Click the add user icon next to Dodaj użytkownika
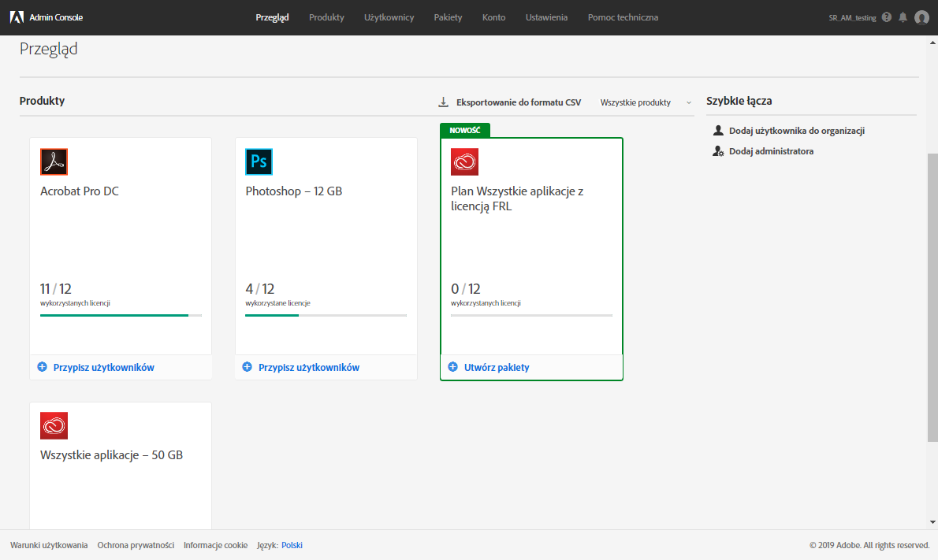The height and width of the screenshot is (560, 938). (717, 131)
